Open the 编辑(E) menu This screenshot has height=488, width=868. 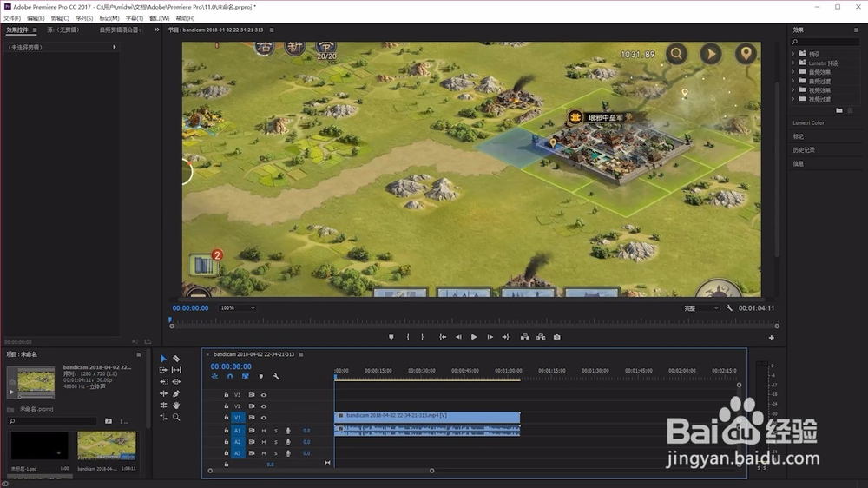36,18
